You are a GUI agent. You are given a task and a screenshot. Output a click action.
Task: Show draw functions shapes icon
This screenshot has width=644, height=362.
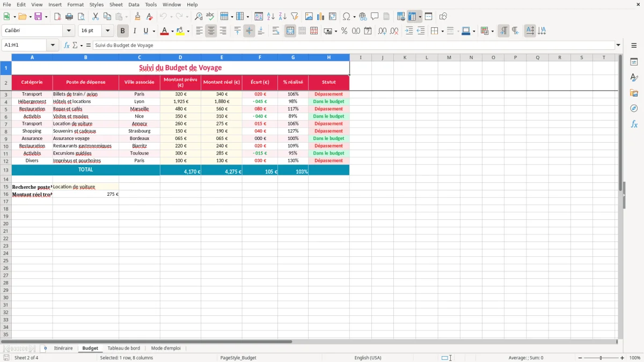click(x=443, y=17)
